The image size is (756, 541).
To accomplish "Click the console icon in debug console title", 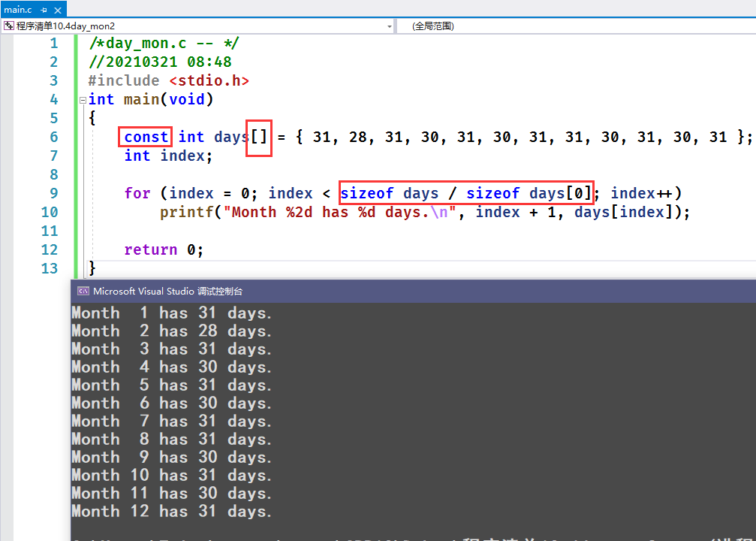I will (83, 291).
